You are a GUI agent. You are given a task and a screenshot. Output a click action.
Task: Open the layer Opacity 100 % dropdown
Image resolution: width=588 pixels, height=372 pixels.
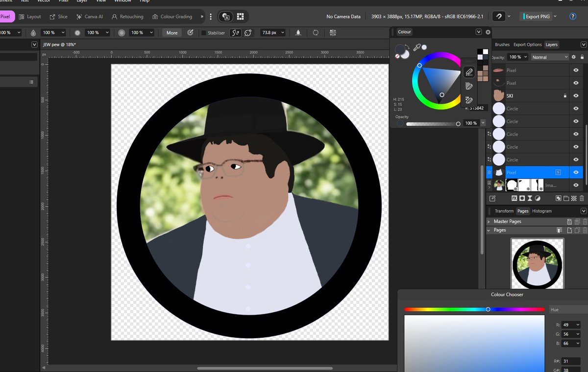[x=518, y=57]
